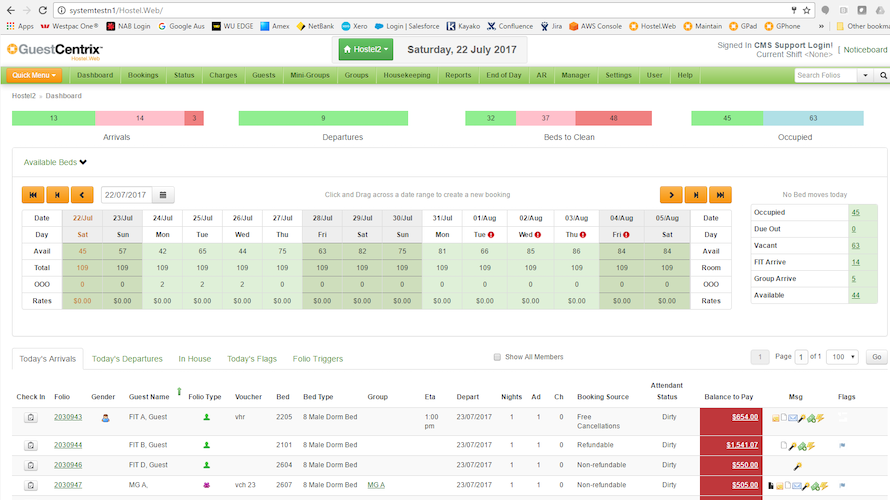Expand the Available Beds chevron

coord(83,162)
